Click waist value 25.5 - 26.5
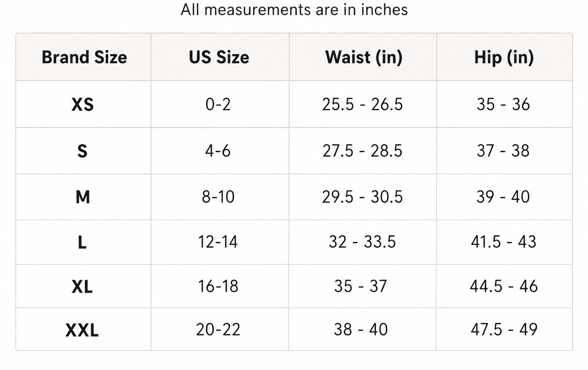The image size is (588, 370). 362,104
